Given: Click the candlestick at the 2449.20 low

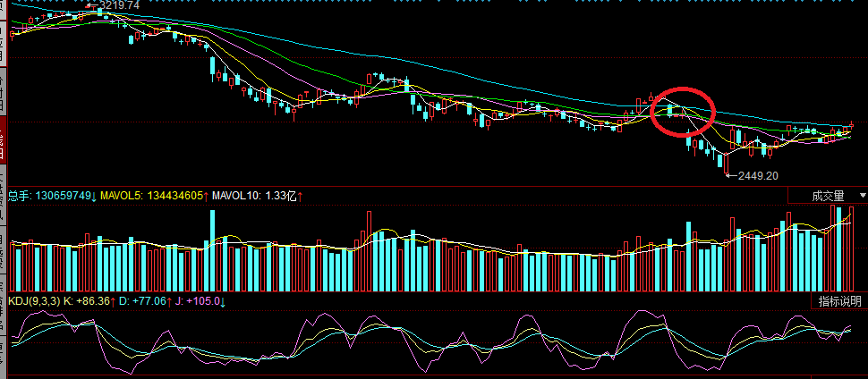Looking at the screenshot, I should point(720,162).
